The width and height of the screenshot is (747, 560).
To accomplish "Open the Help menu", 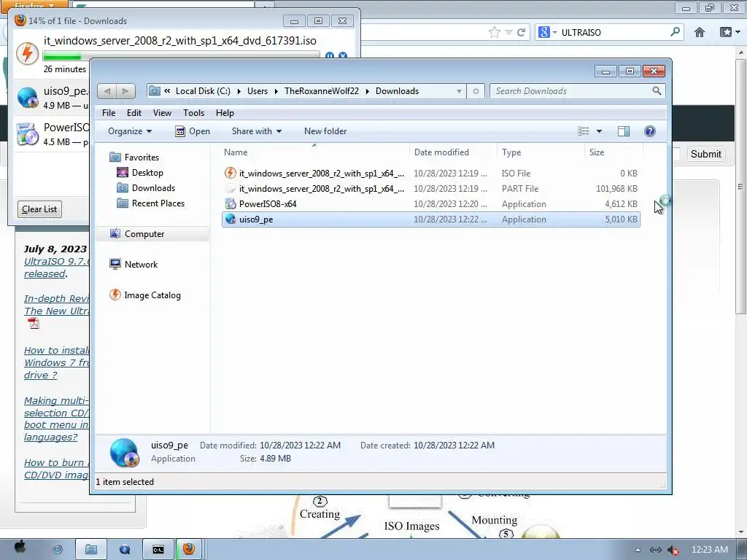I will [x=225, y=113].
